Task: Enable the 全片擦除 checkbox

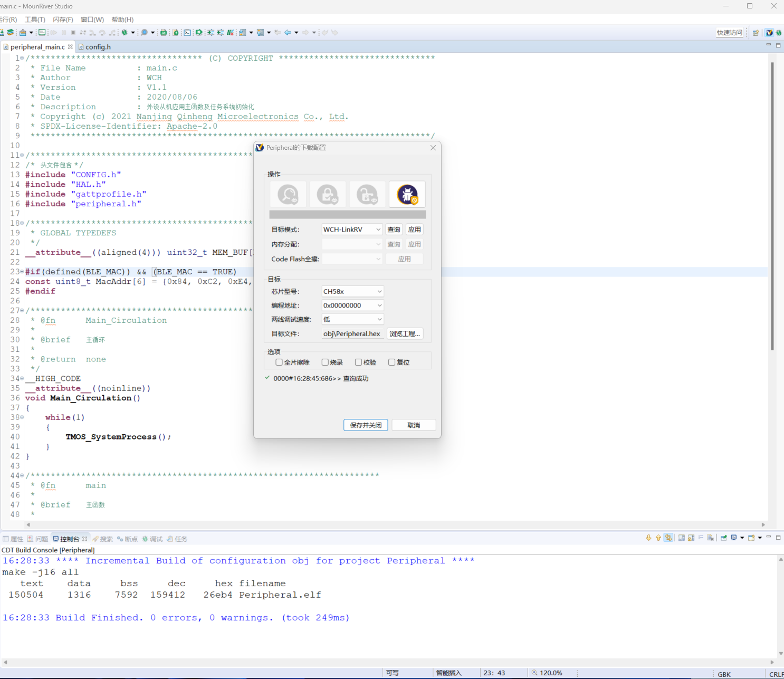Action: point(279,362)
